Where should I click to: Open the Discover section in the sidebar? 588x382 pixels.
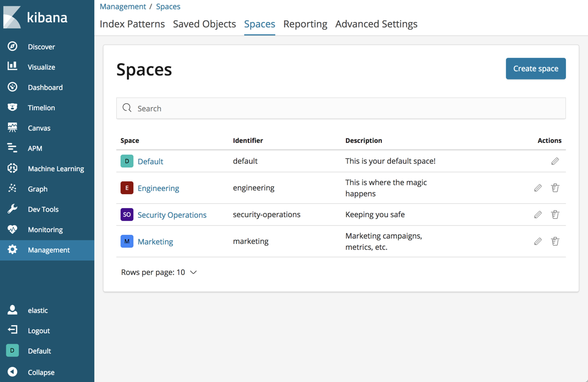click(12, 46)
